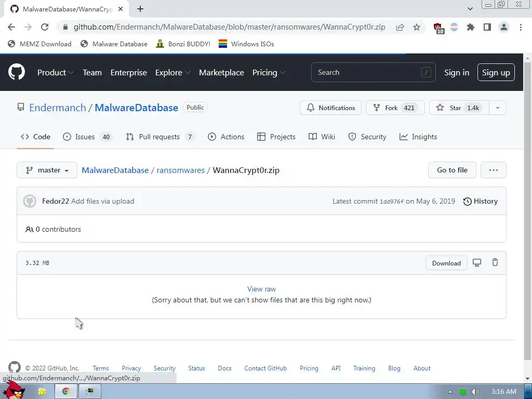Bookmark this page with the star icon
This screenshot has width=532, height=399.
417,27
